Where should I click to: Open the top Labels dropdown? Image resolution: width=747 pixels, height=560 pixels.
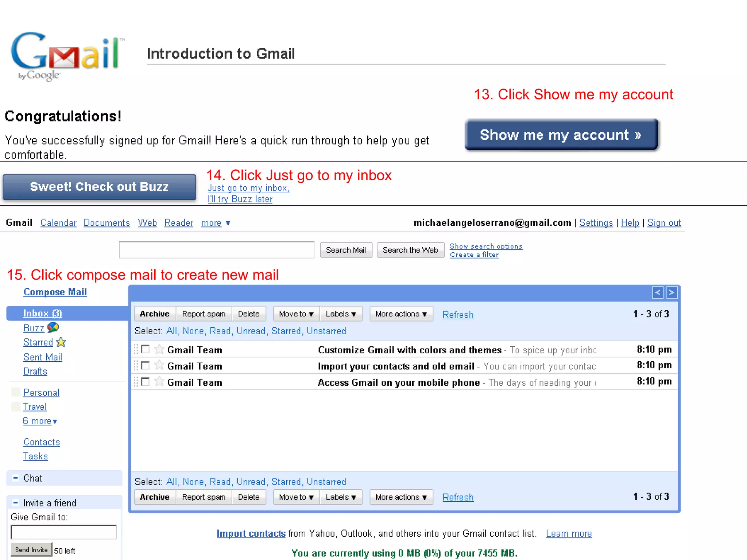[341, 314]
